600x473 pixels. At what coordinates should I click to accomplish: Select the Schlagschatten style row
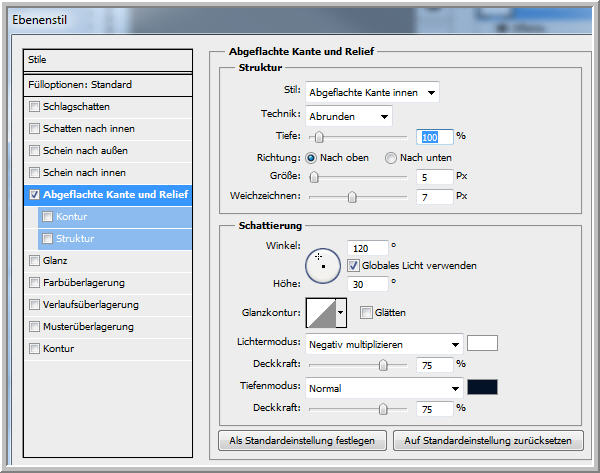(x=108, y=107)
